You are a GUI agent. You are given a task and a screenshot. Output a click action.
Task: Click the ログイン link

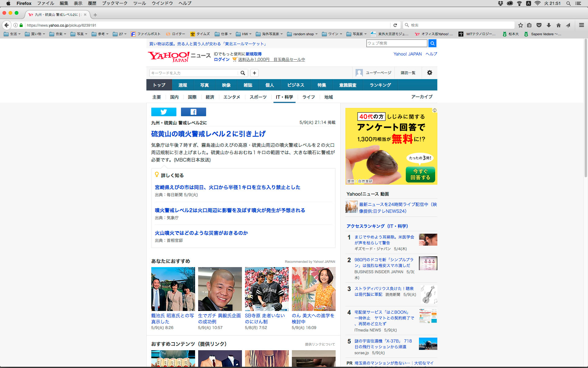pos(221,59)
